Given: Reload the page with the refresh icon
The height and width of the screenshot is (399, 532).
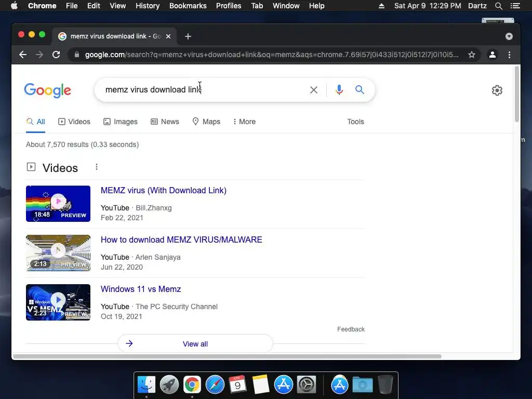Looking at the screenshot, I should pyautogui.click(x=56, y=55).
